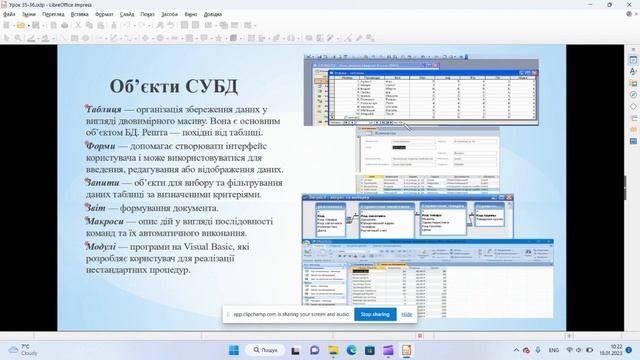Viewport: 640px width, 360px height.
Task: Open the Слайд menu
Action: pyautogui.click(x=127, y=14)
